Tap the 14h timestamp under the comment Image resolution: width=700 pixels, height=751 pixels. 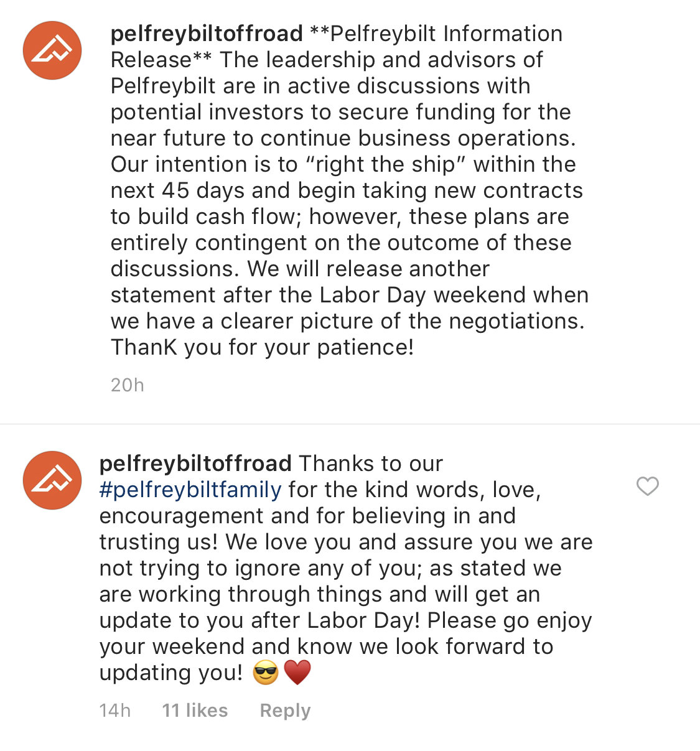(115, 711)
